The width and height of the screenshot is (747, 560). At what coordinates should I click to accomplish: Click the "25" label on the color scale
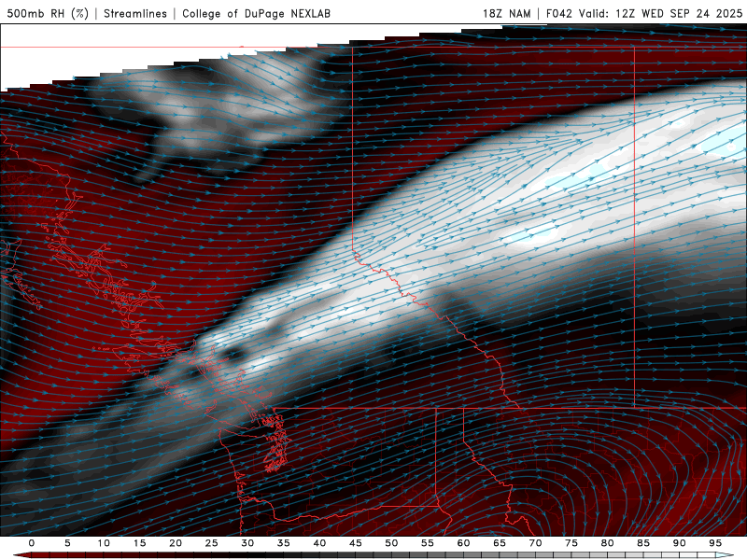click(x=212, y=543)
